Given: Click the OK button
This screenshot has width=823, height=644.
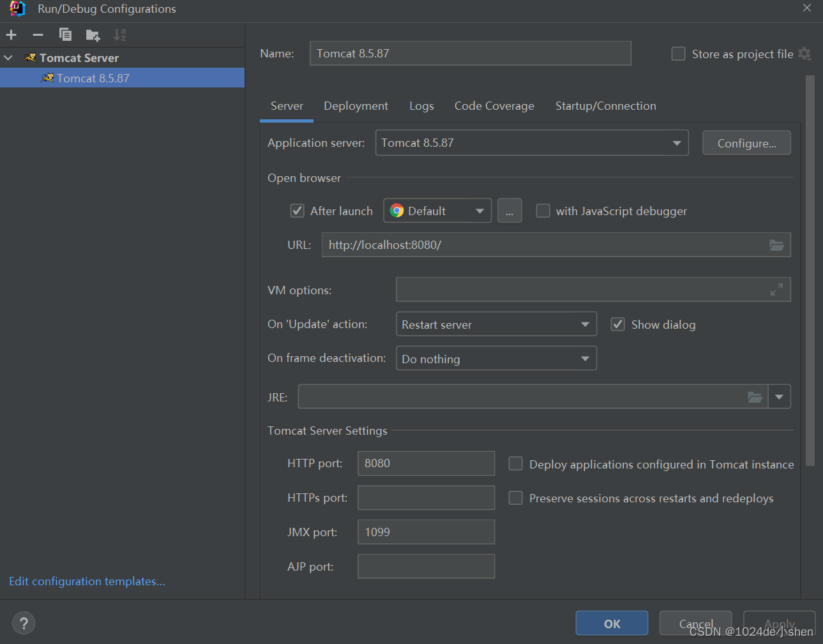Looking at the screenshot, I should [612, 624].
